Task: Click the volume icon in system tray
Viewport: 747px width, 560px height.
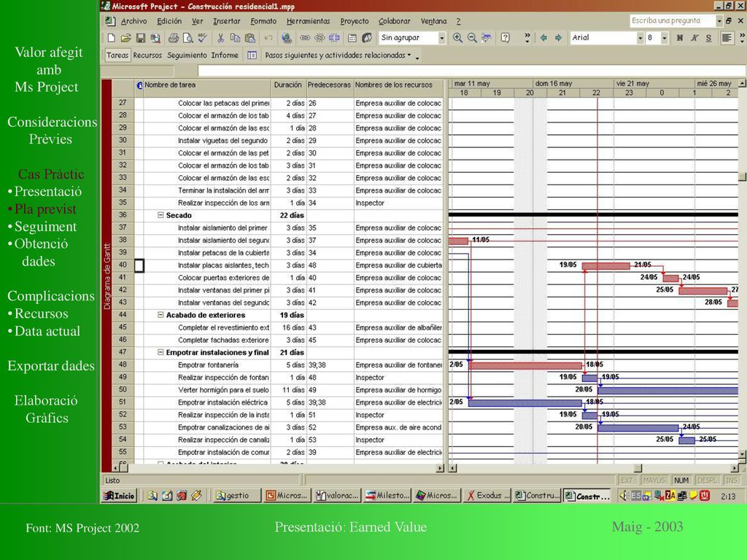Action: tap(624, 495)
